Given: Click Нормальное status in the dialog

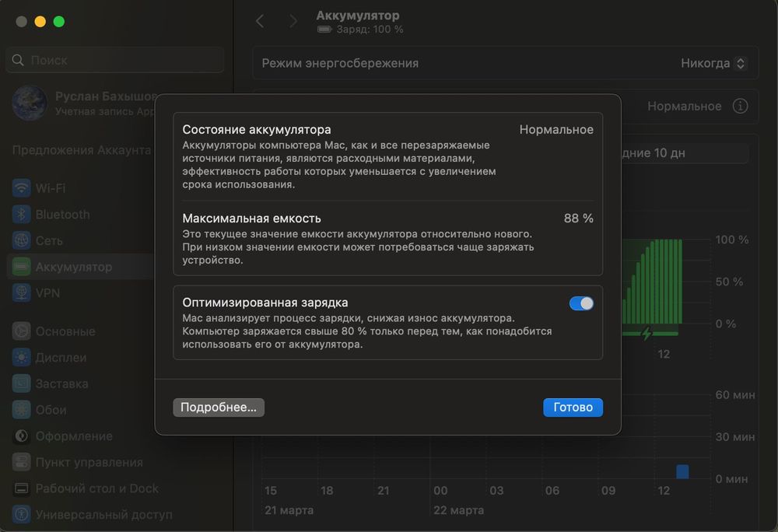Looking at the screenshot, I should point(556,129).
